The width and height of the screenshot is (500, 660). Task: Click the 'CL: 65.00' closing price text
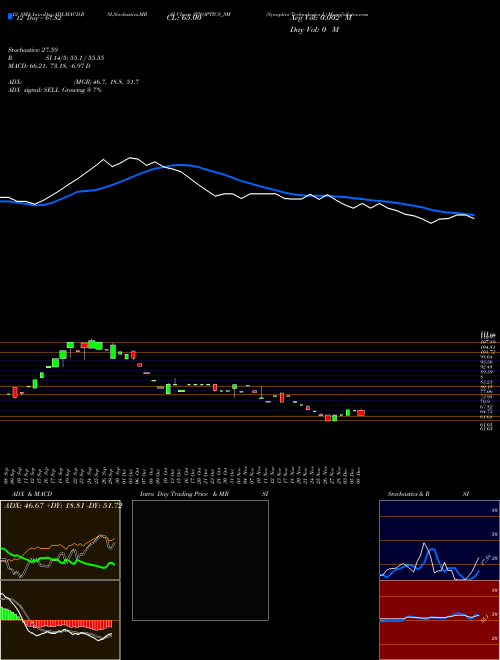184,19
